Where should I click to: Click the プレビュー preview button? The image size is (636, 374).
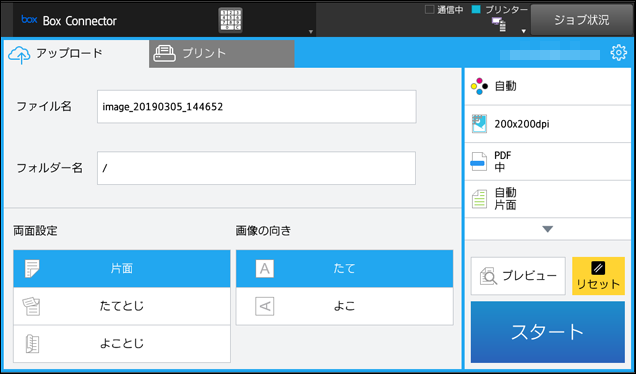(x=518, y=276)
